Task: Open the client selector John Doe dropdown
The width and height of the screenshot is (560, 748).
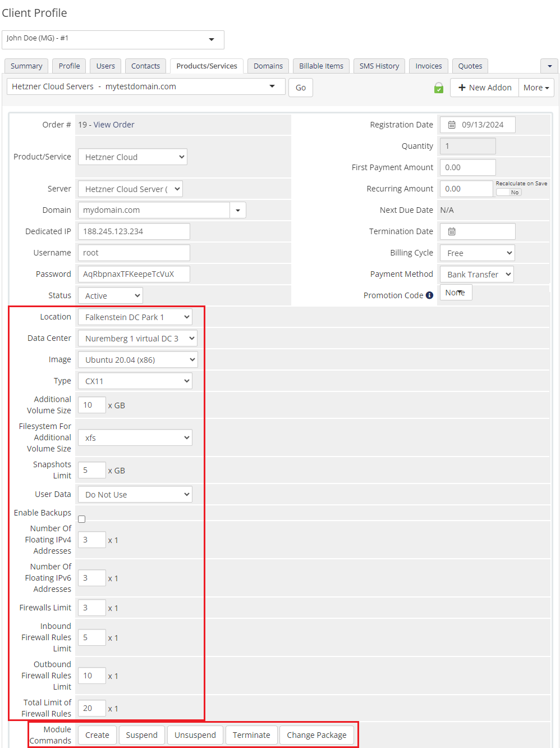Action: click(x=113, y=39)
